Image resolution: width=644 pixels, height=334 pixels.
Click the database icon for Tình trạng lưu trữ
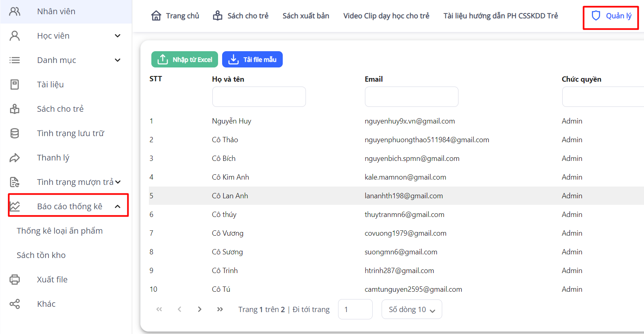tap(15, 133)
